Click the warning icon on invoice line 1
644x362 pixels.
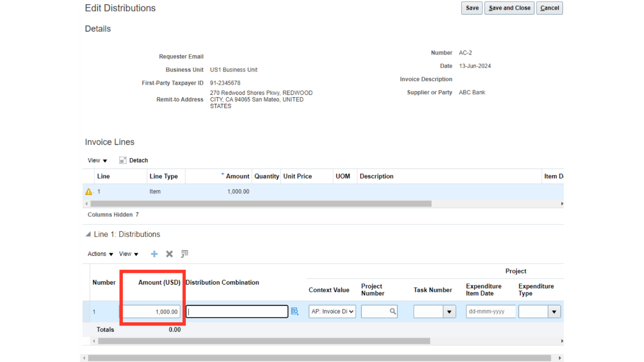(89, 192)
